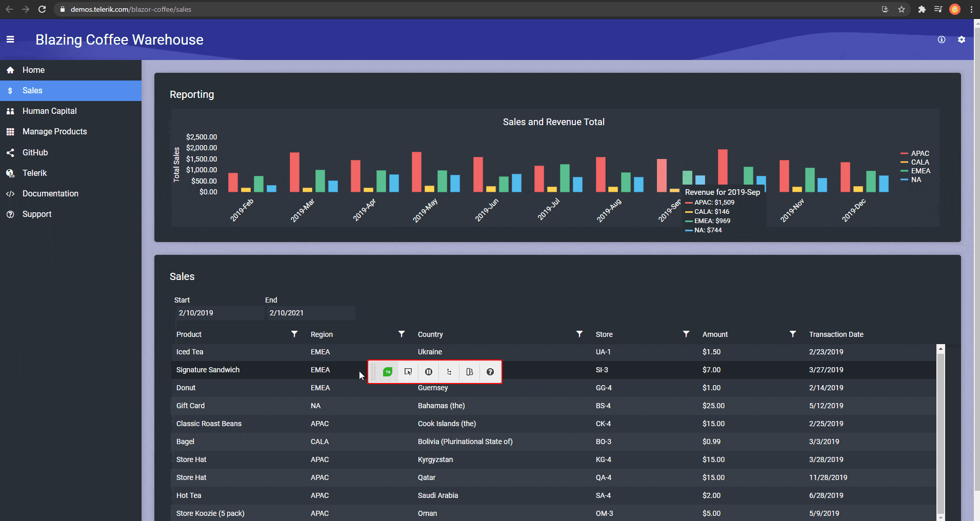The image size is (980, 521).
Task: Reload the page
Action: coord(42,9)
